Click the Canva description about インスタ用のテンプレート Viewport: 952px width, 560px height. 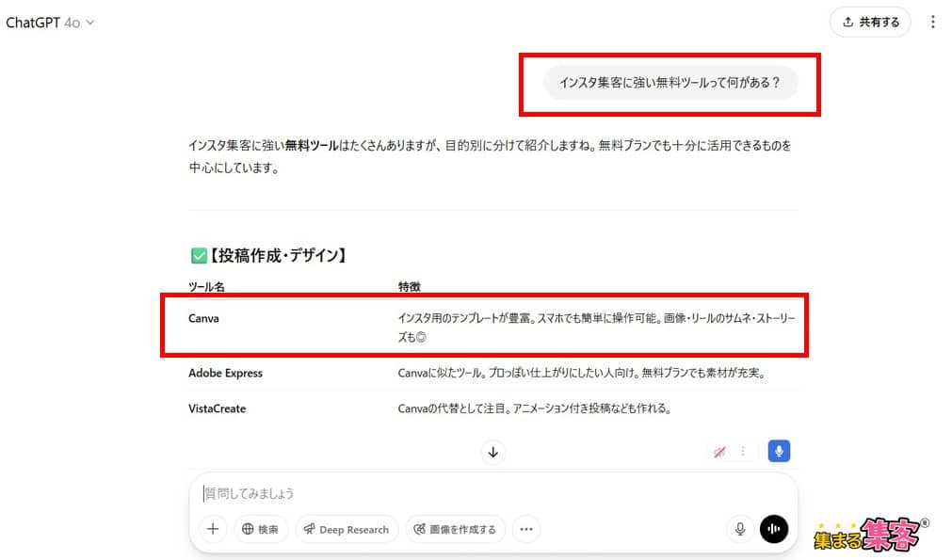(596, 328)
